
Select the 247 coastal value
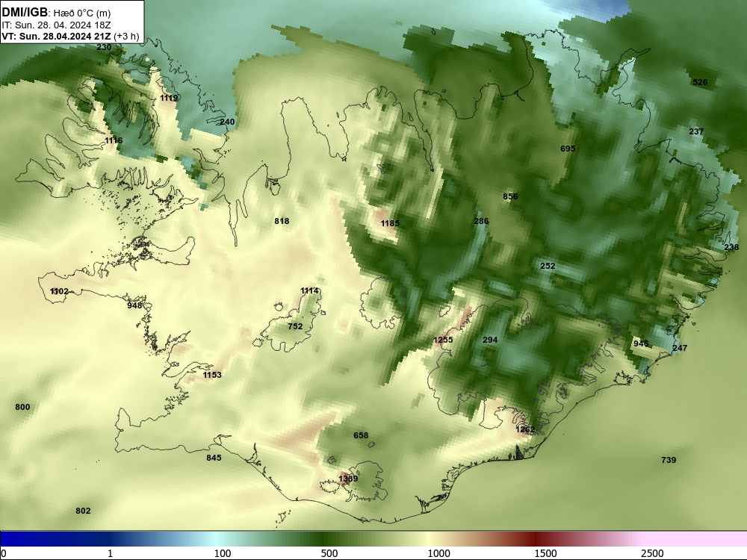click(x=679, y=348)
